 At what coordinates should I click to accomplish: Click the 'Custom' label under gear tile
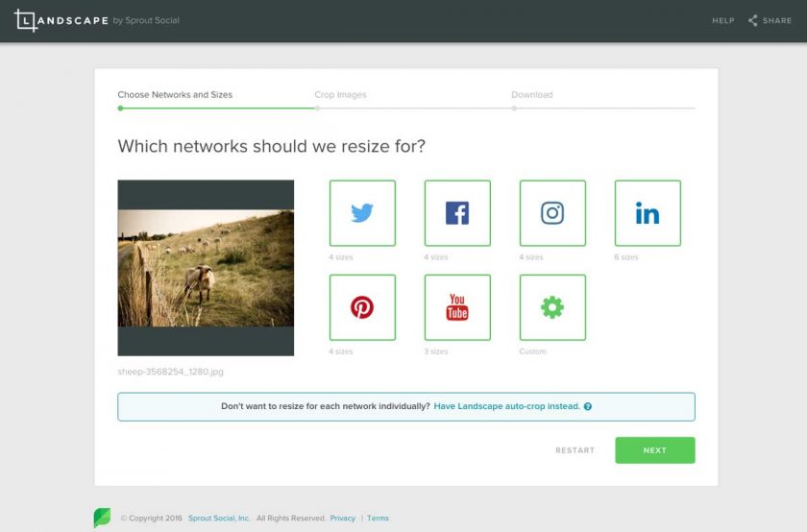coord(532,351)
